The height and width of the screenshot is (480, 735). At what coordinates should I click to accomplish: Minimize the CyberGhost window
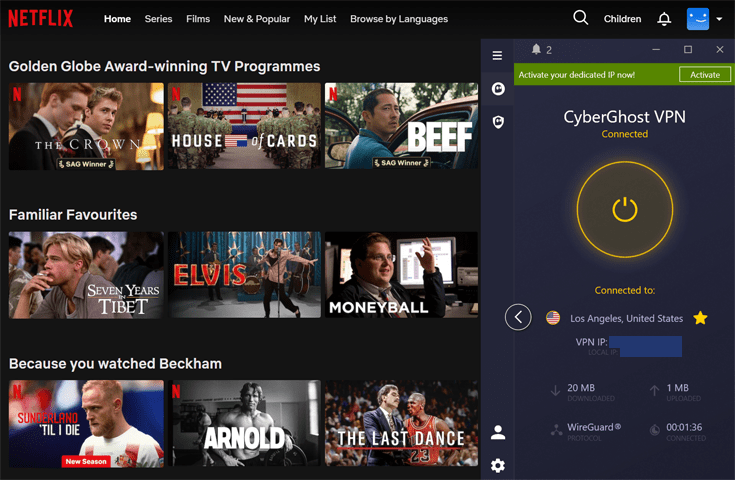(x=656, y=49)
